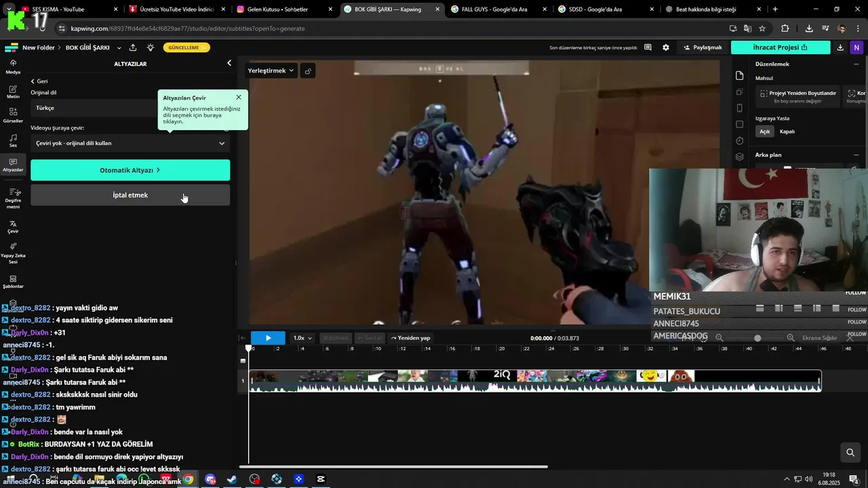Select the video clip on track 1

click(x=535, y=381)
